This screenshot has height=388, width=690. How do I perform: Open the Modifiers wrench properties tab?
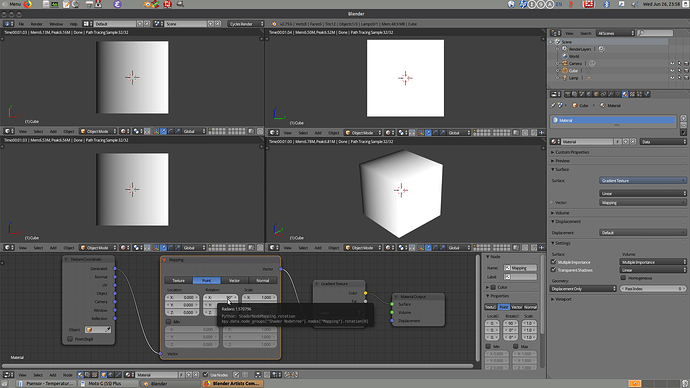click(610, 94)
